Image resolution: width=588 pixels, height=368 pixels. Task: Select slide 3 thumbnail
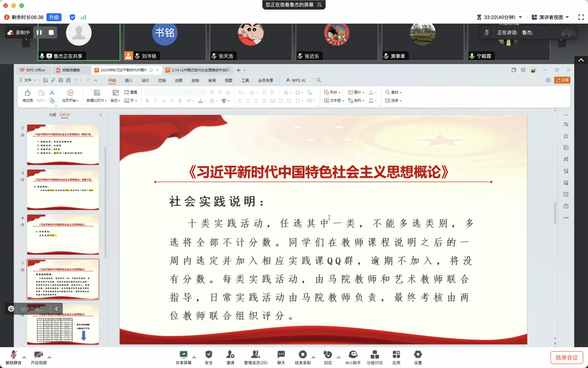[63, 189]
